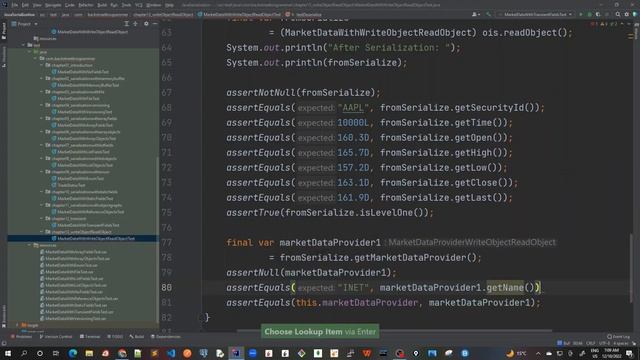Open the TODO tool window
This screenshot has width=640, height=360.
pos(115,337)
